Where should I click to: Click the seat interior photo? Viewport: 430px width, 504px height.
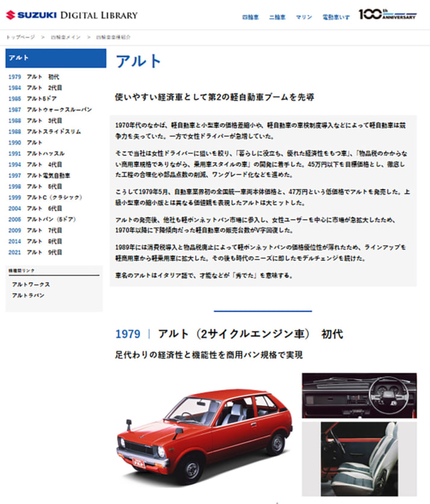[x=360, y=459]
